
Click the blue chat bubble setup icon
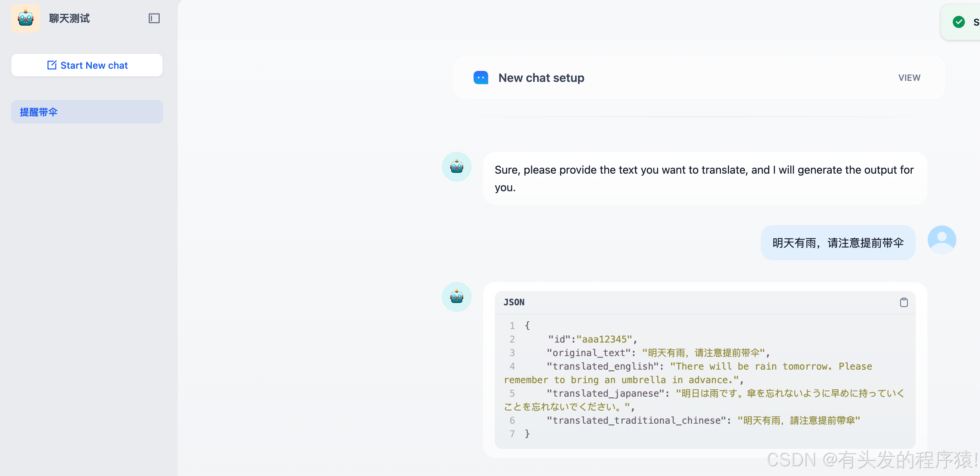480,78
